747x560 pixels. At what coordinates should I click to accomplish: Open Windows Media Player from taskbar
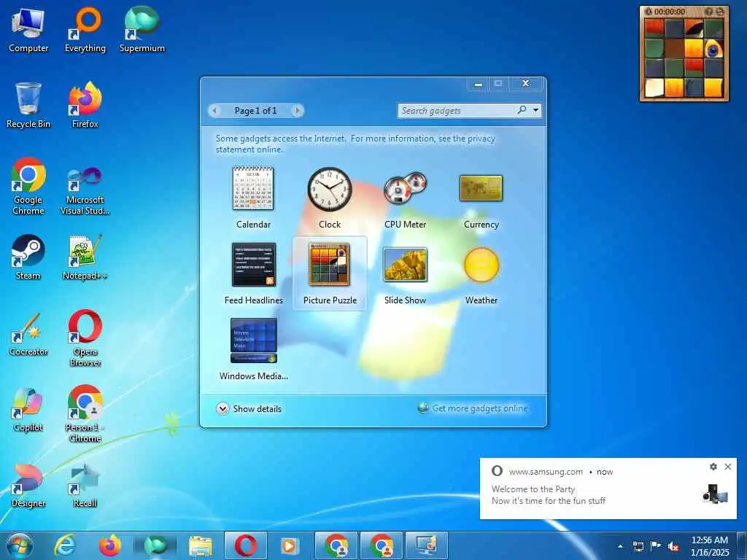click(x=290, y=545)
